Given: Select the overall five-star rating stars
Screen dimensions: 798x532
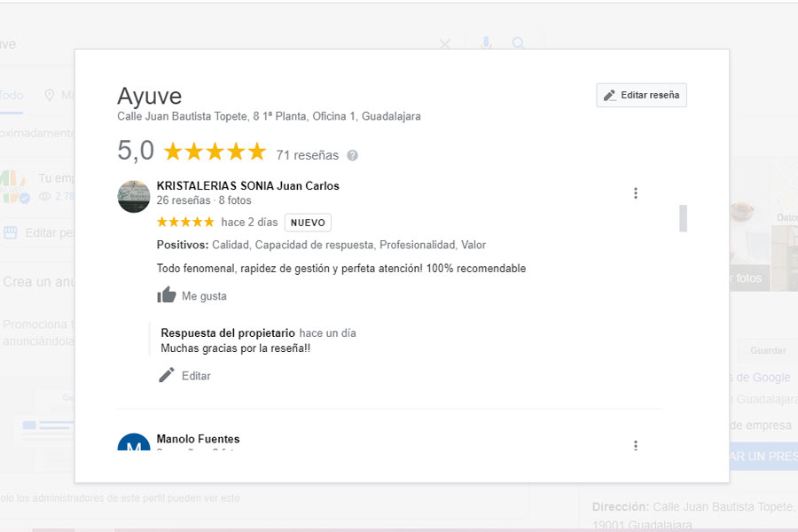Looking at the screenshot, I should point(215,152).
